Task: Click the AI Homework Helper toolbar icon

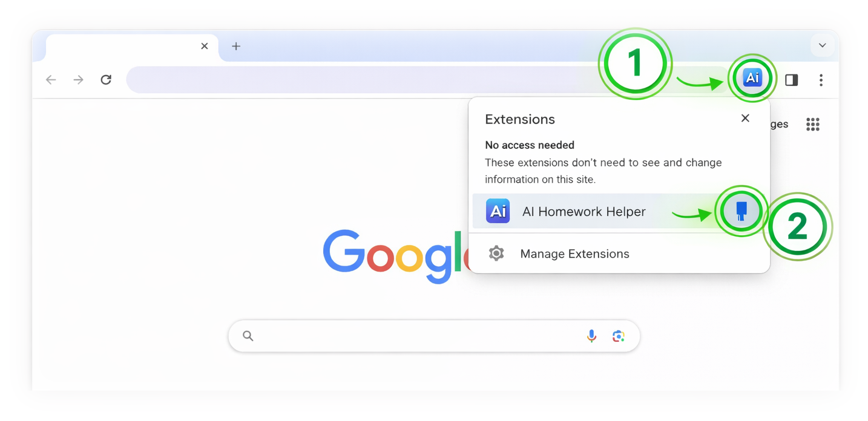Action: 752,78
